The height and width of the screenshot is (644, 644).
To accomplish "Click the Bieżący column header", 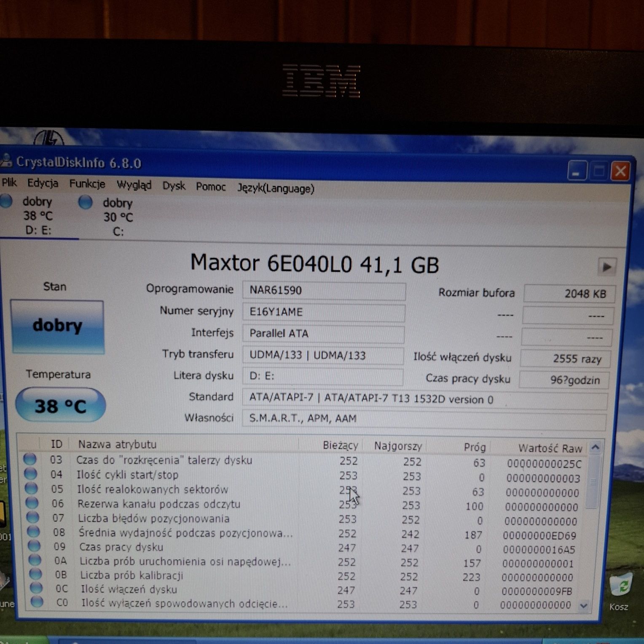I will pyautogui.click(x=340, y=445).
